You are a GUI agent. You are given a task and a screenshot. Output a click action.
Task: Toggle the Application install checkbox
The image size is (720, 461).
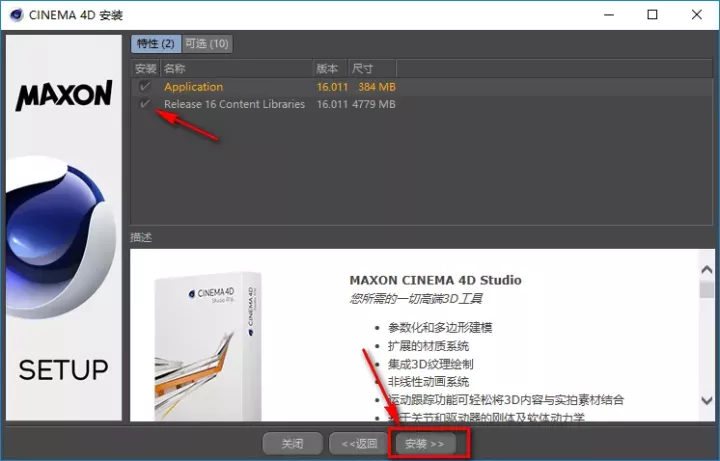point(146,87)
